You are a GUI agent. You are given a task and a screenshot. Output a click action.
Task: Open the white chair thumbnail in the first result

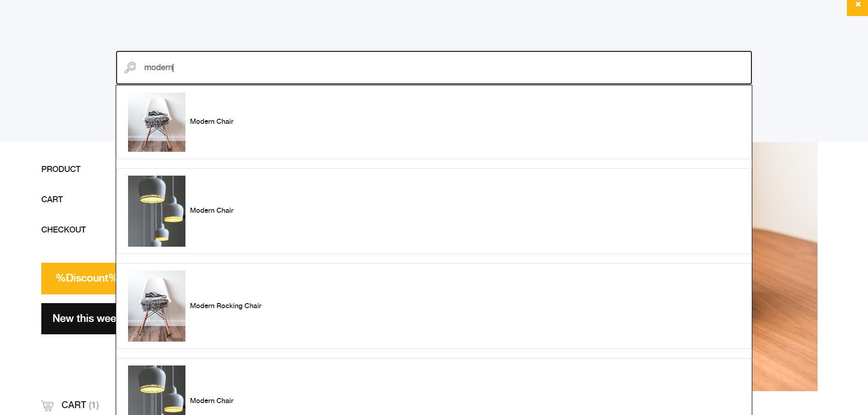(x=157, y=122)
